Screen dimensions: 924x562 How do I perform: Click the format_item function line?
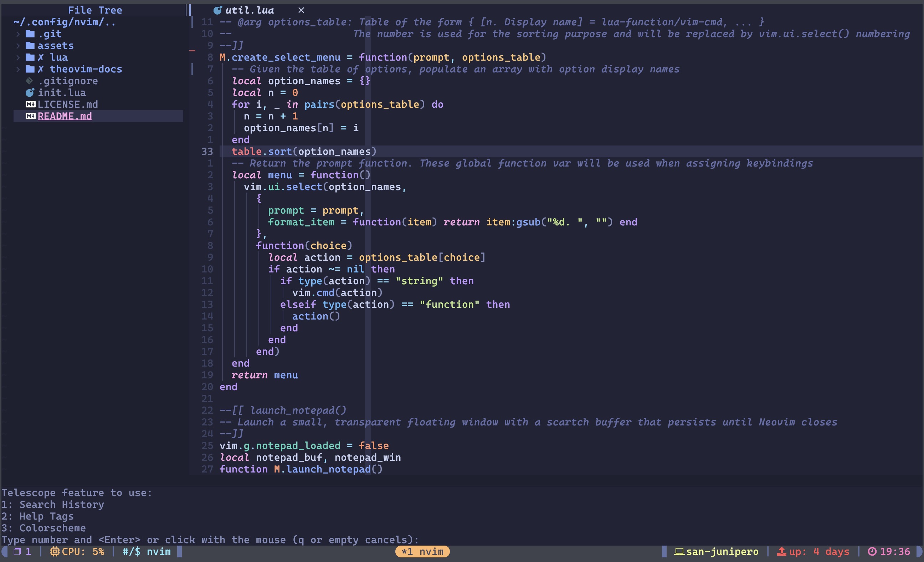click(453, 222)
